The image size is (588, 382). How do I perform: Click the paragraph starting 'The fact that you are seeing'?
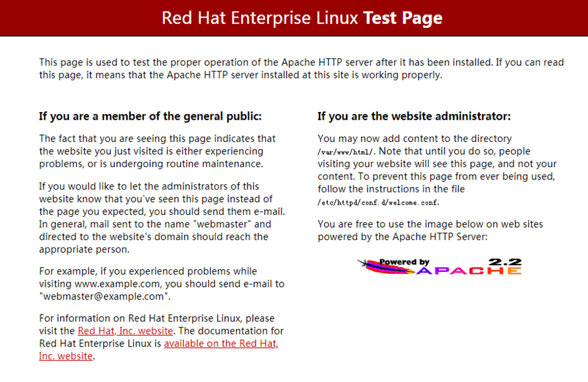[157, 151]
